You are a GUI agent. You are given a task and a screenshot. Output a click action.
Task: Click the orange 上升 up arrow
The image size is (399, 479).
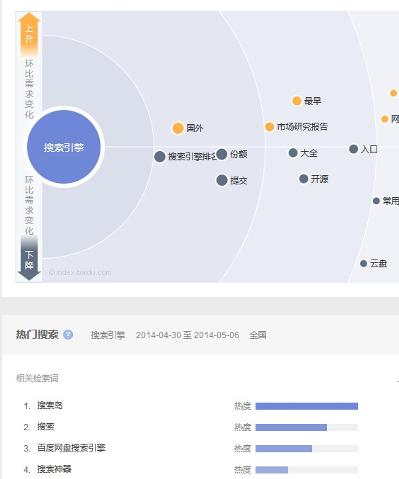coord(29,34)
